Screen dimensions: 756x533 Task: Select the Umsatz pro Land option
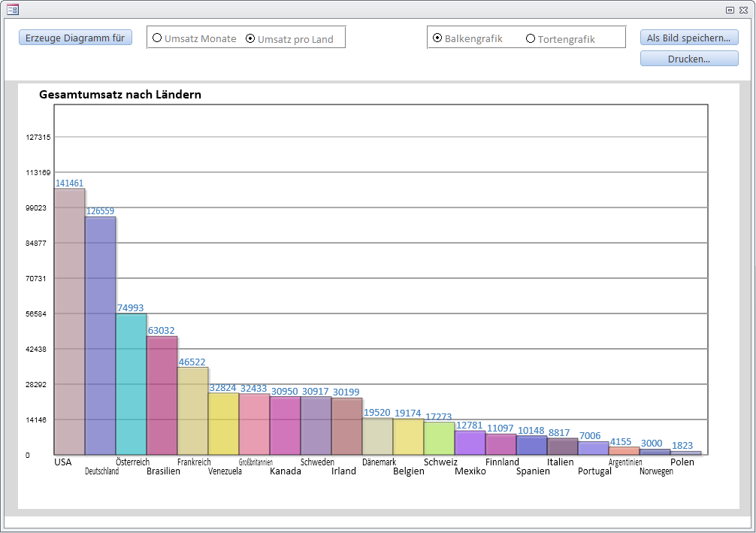point(251,38)
